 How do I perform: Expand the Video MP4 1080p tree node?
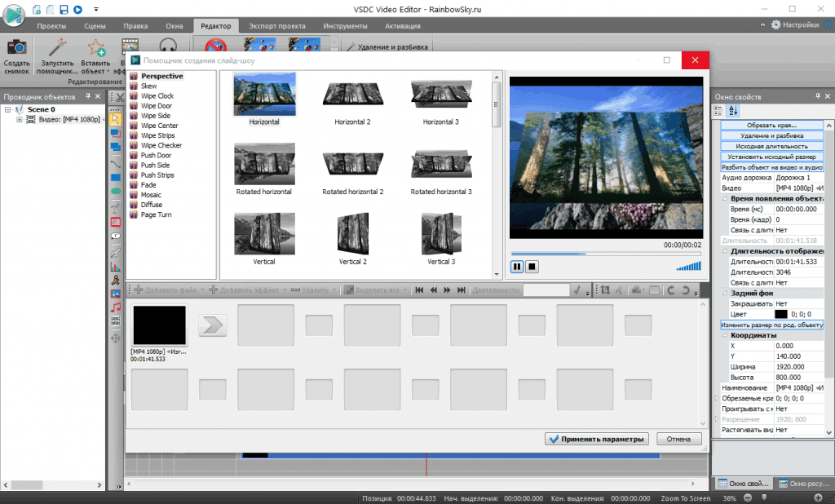coord(20,119)
